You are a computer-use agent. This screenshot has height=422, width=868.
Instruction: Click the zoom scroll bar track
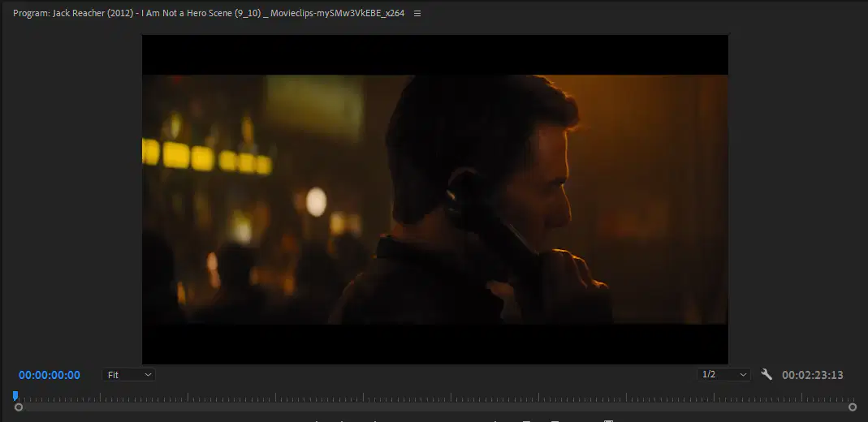click(x=435, y=407)
